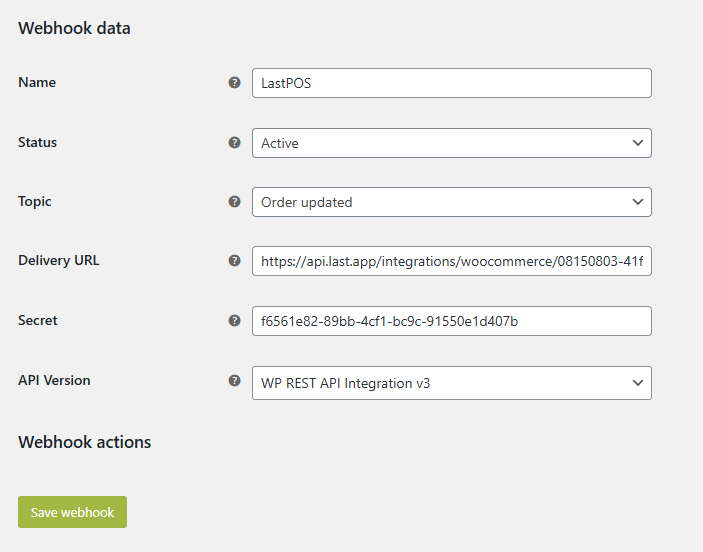The width and height of the screenshot is (703, 552).
Task: Click the help icon for Secret
Action: point(234,321)
